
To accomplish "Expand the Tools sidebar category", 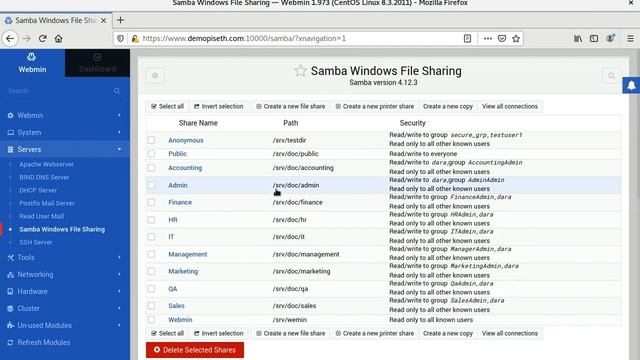I will tap(65, 258).
